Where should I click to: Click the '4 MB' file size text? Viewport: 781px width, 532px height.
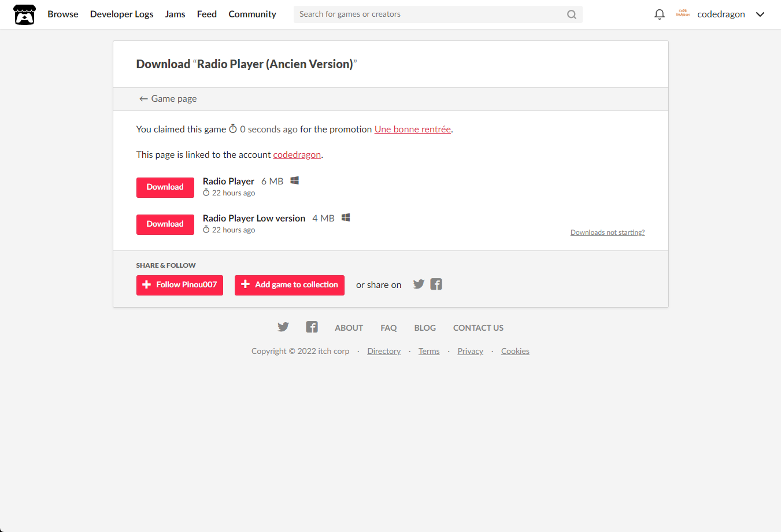coord(323,219)
